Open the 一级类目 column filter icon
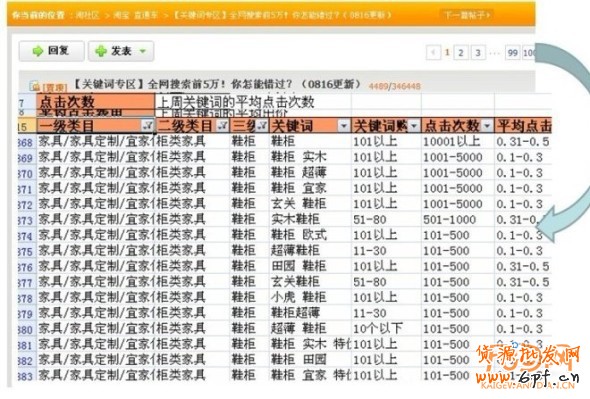The height and width of the screenshot is (399, 590). (148, 125)
